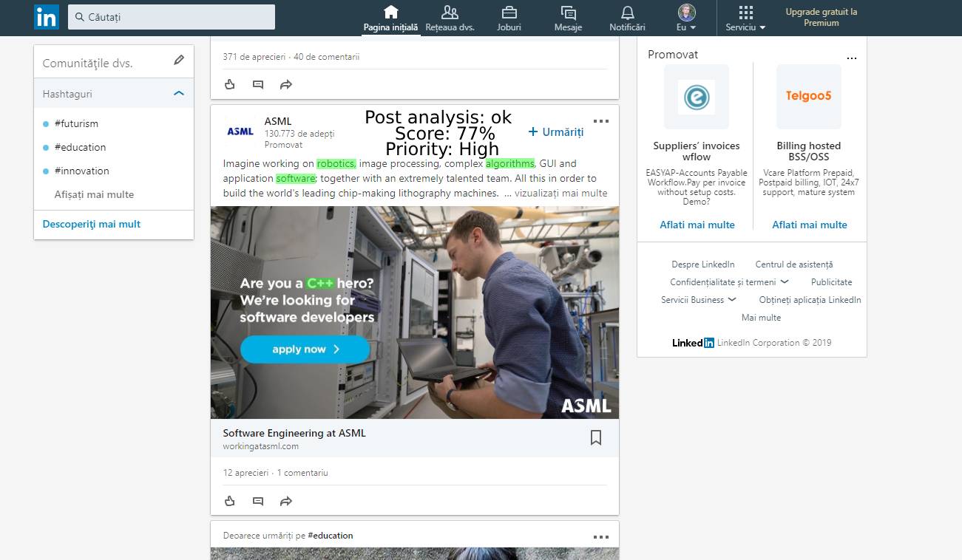962x560 pixels.
Task: Click Suppliers' invoices wflow title
Action: tap(697, 151)
